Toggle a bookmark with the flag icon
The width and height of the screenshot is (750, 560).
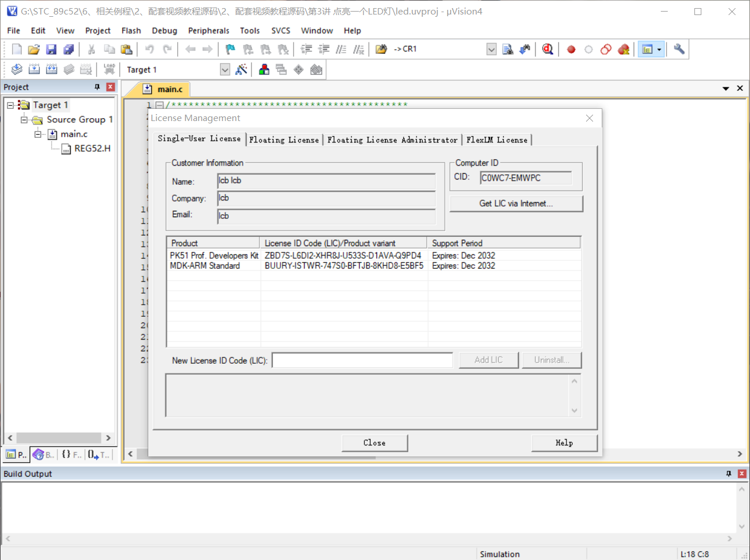(231, 49)
